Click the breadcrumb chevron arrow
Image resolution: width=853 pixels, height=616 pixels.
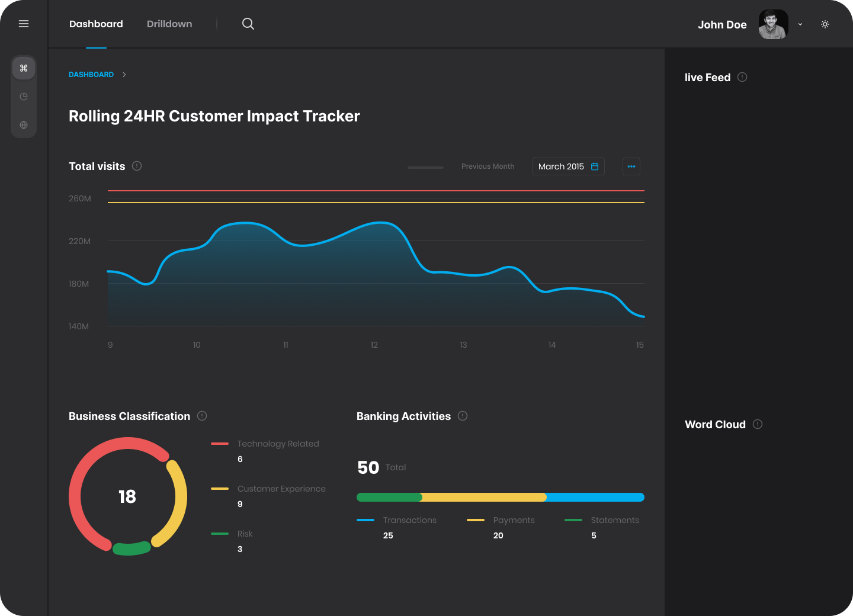pos(124,75)
